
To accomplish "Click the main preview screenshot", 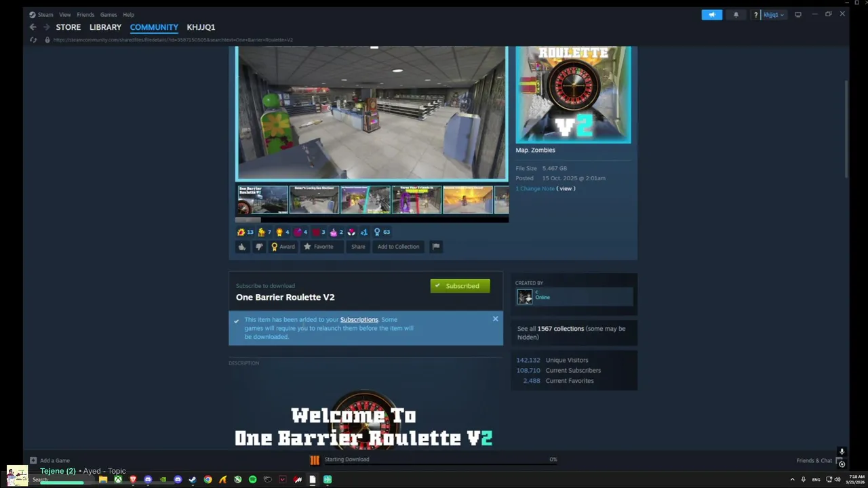I will point(372,113).
